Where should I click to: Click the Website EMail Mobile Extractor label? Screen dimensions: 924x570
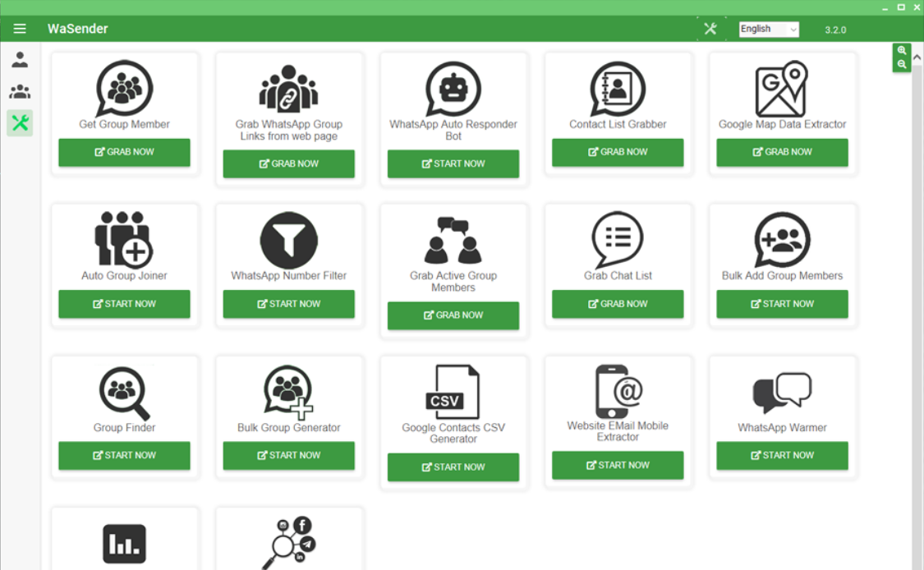click(x=618, y=431)
